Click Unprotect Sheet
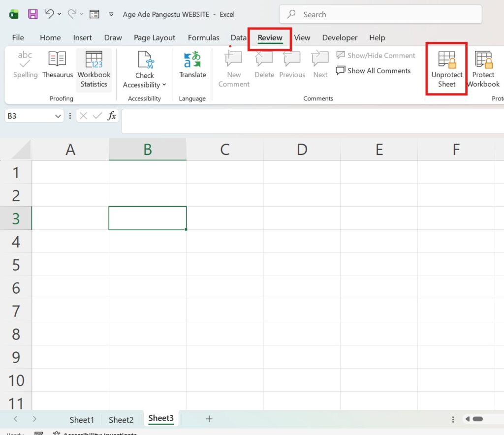Image resolution: width=504 pixels, height=435 pixels. coord(446,69)
